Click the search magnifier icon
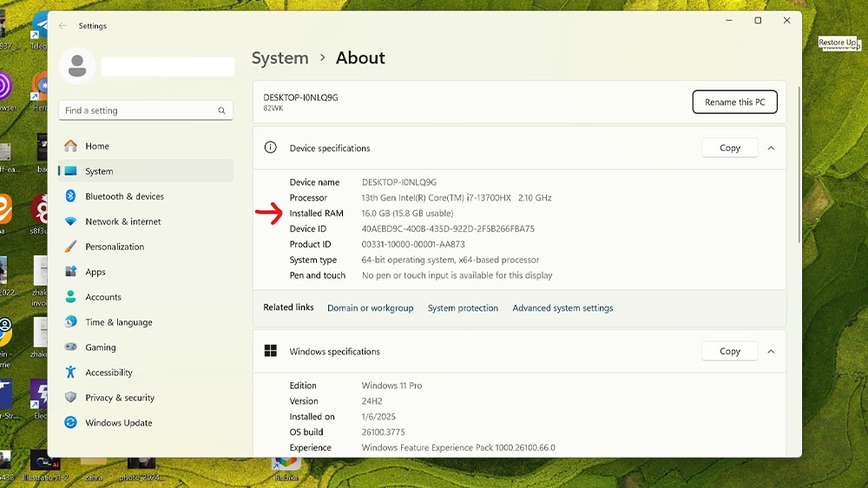Image resolution: width=868 pixels, height=488 pixels. pos(221,110)
